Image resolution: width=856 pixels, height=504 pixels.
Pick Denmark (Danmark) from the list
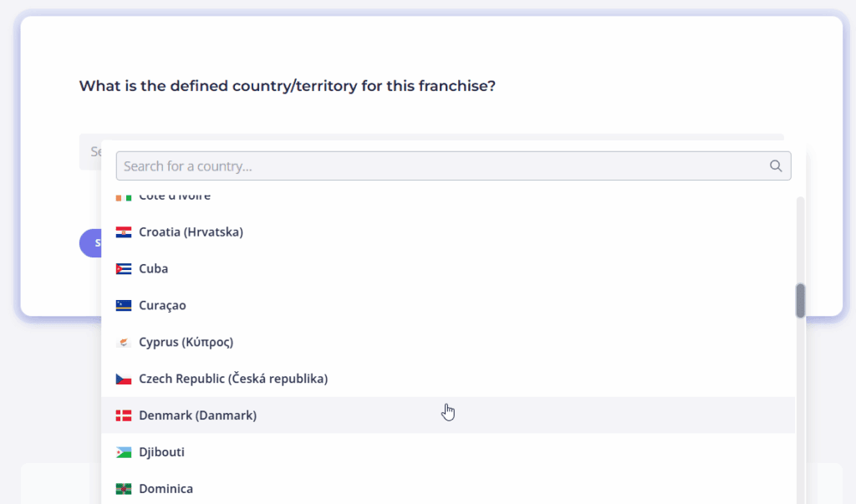(448, 415)
